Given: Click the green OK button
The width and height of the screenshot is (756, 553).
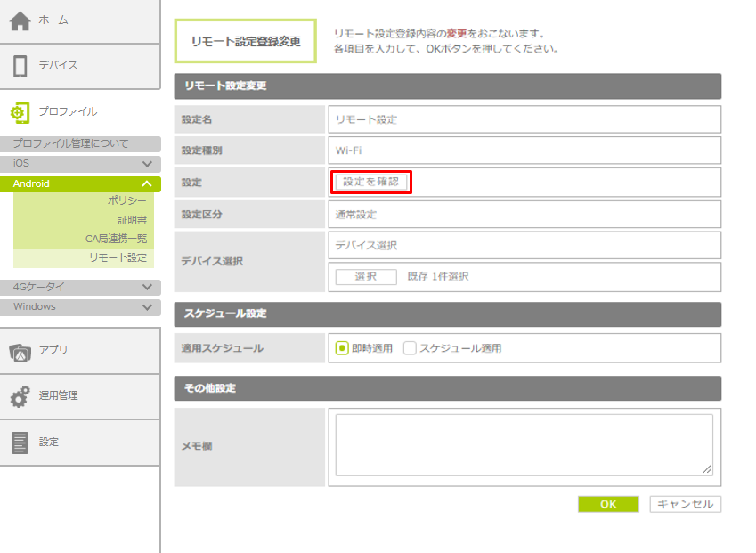Looking at the screenshot, I should [608, 504].
